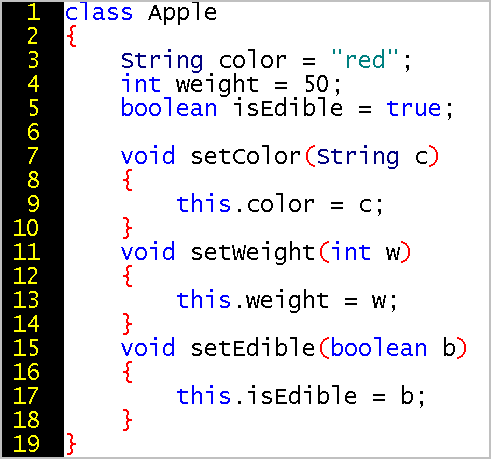The height and width of the screenshot is (459, 491).
Task: Click the String parameter type in setColor
Action: click(357, 157)
